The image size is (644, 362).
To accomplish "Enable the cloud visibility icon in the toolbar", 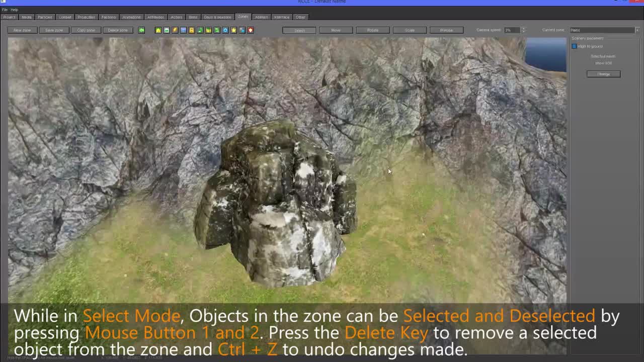I will tap(167, 30).
